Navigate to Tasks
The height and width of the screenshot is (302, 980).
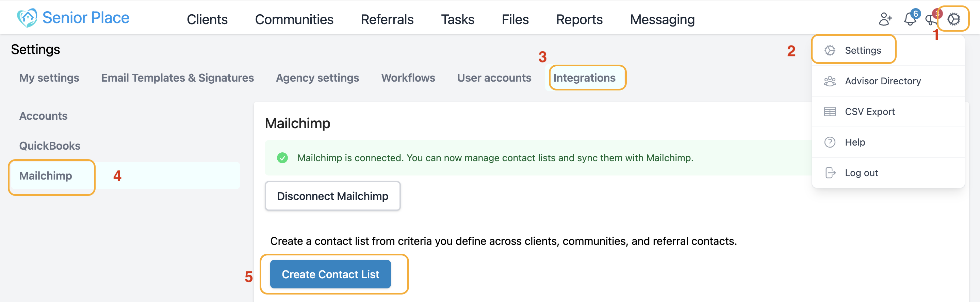457,19
